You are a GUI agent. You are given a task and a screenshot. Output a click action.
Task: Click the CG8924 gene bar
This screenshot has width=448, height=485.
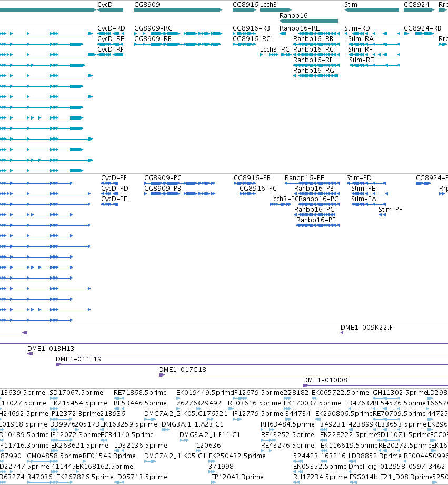[x=419, y=10]
